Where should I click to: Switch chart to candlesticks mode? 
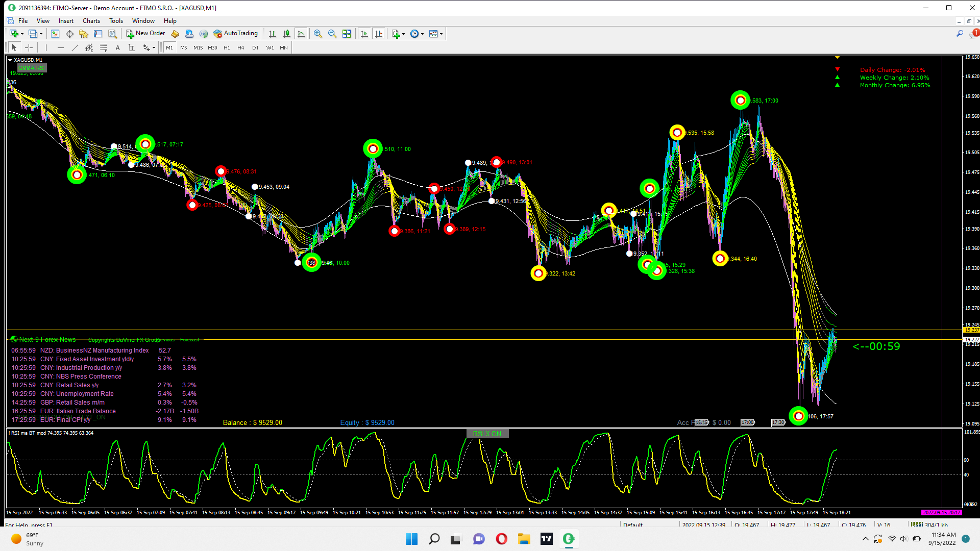pyautogui.click(x=287, y=34)
